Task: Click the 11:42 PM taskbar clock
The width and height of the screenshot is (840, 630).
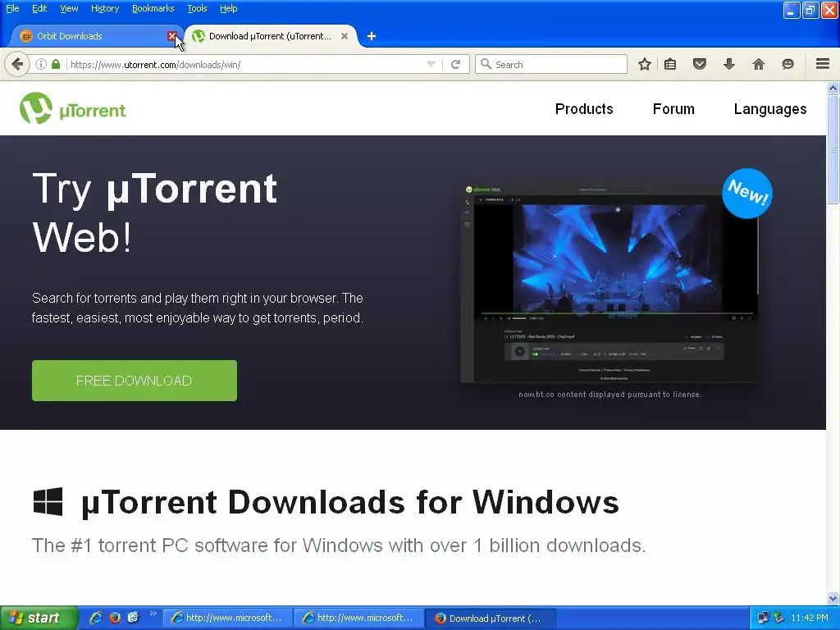Action: click(810, 618)
